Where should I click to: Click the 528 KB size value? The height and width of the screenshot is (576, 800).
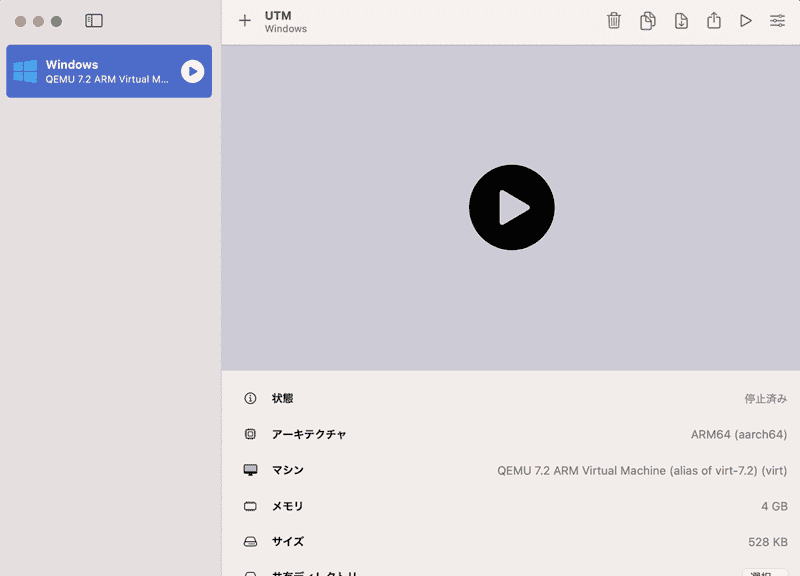[768, 542]
